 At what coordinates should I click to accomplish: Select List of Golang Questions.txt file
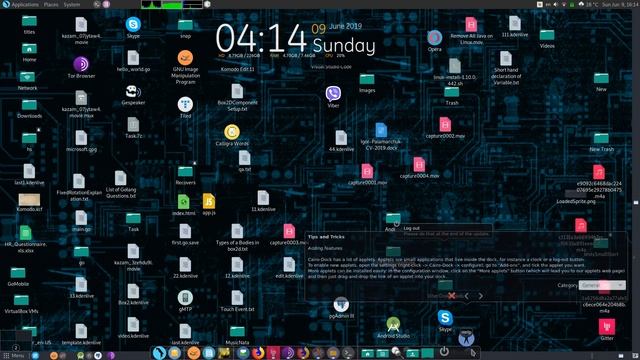coord(120,178)
